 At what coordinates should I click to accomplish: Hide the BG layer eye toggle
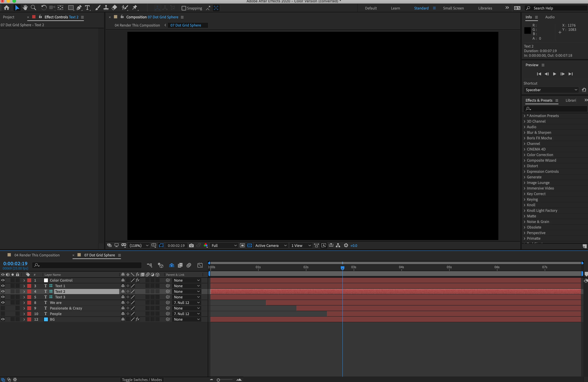pyautogui.click(x=3, y=319)
